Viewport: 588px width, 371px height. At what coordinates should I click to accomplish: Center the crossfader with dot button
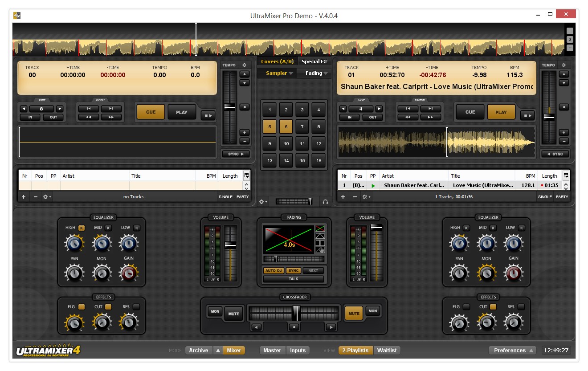coord(294,327)
